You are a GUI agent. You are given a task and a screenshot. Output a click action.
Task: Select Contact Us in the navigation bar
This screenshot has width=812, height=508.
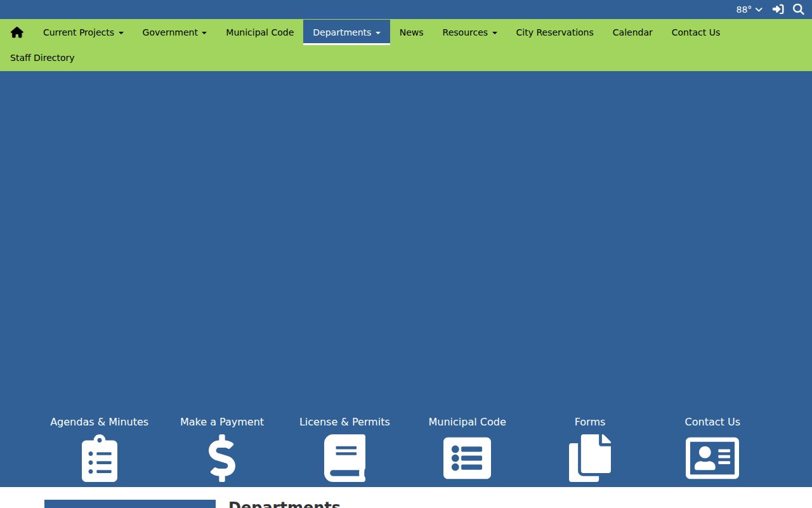pos(696,32)
